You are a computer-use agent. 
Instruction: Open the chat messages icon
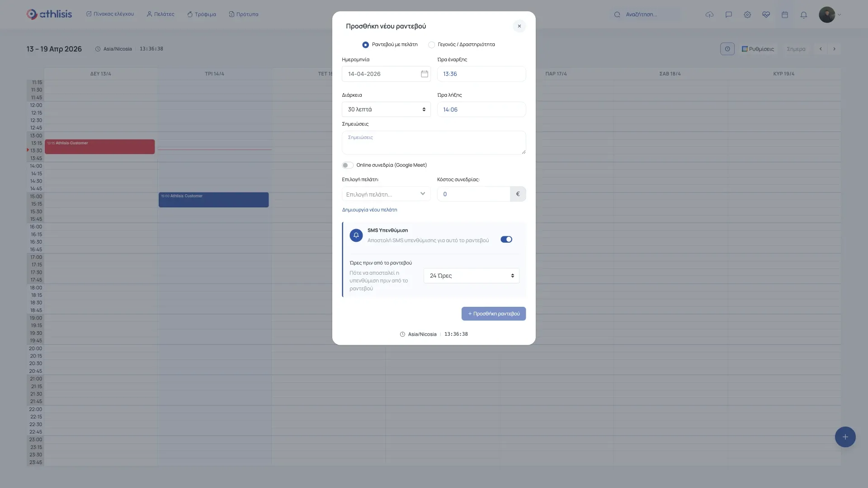click(x=728, y=14)
